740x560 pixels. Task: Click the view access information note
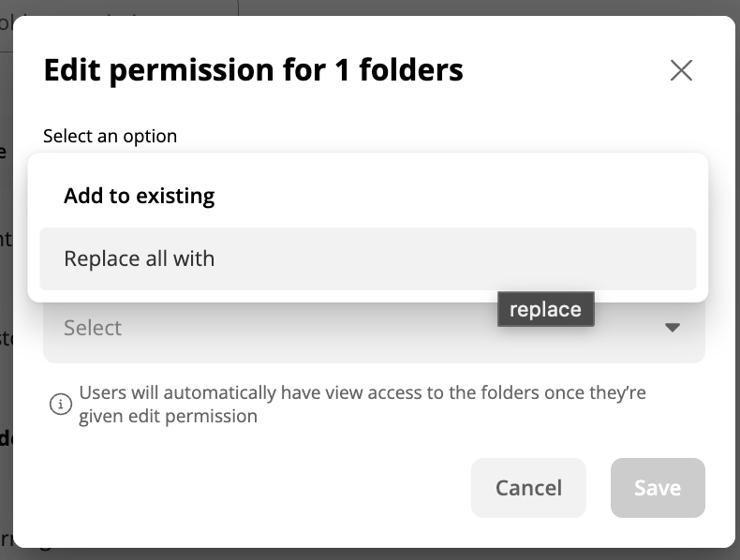tap(362, 405)
